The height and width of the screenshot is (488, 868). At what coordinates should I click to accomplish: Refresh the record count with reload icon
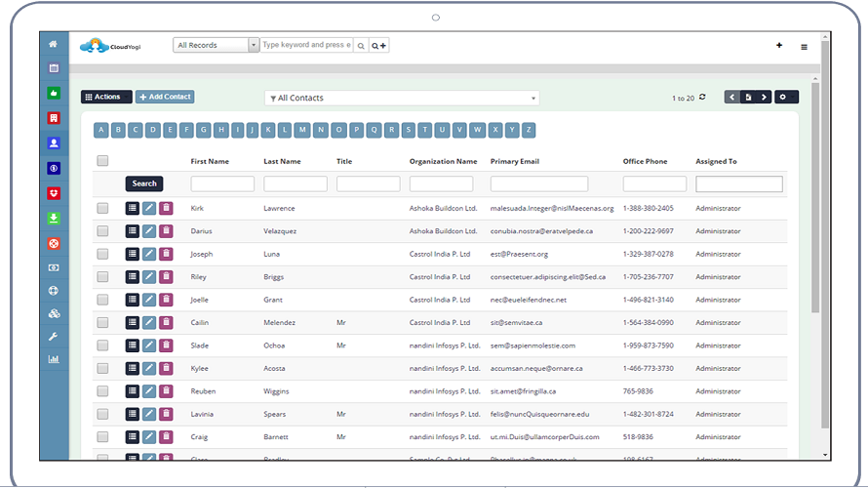702,97
